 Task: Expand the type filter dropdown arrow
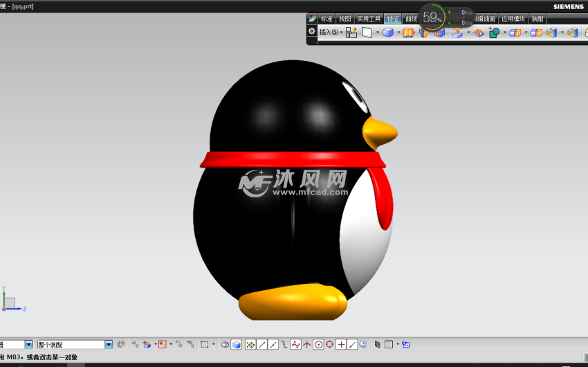point(28,344)
